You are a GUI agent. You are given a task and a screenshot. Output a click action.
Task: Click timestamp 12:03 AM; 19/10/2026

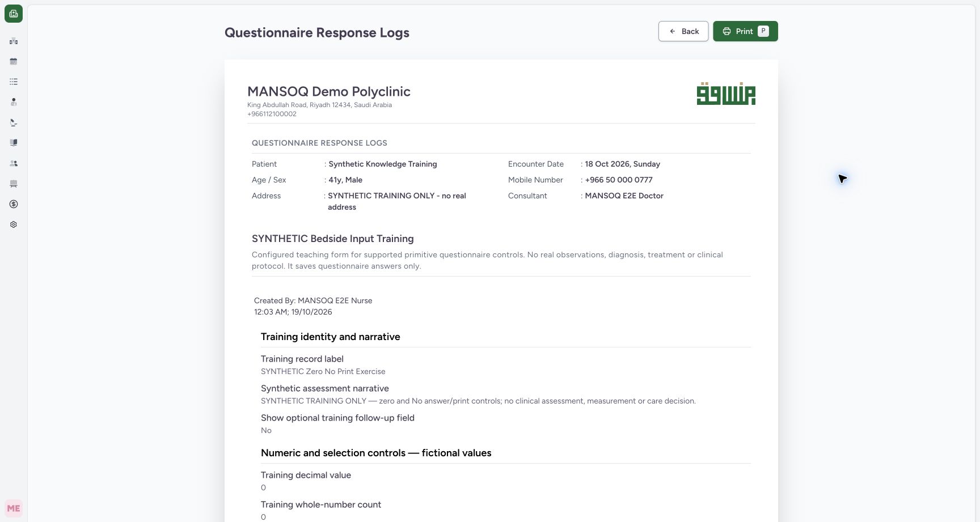click(293, 312)
